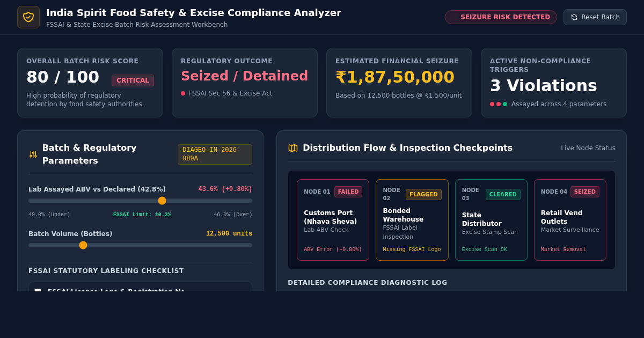Select the Node 04 Retail Vend Outlets card
This screenshot has height=338, width=644.
point(570,220)
